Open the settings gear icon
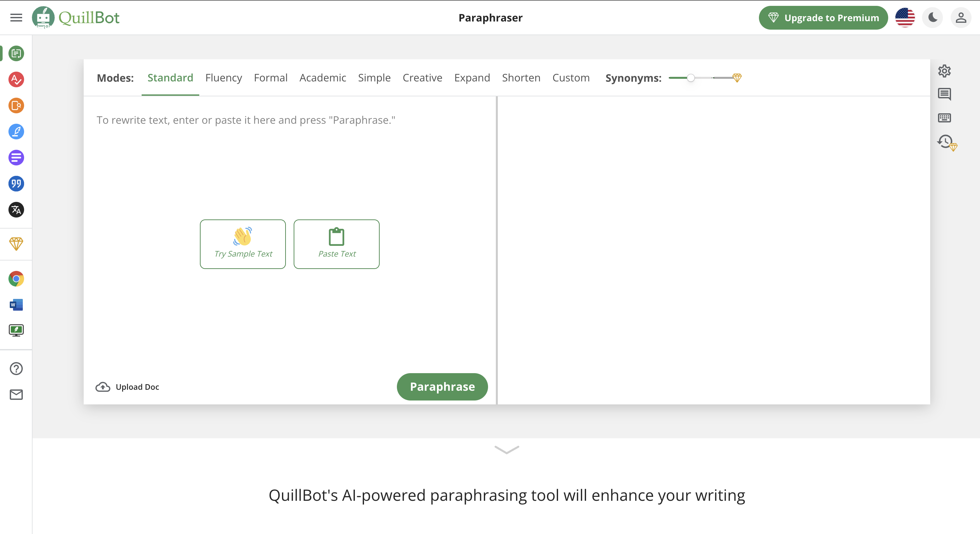 (x=944, y=71)
